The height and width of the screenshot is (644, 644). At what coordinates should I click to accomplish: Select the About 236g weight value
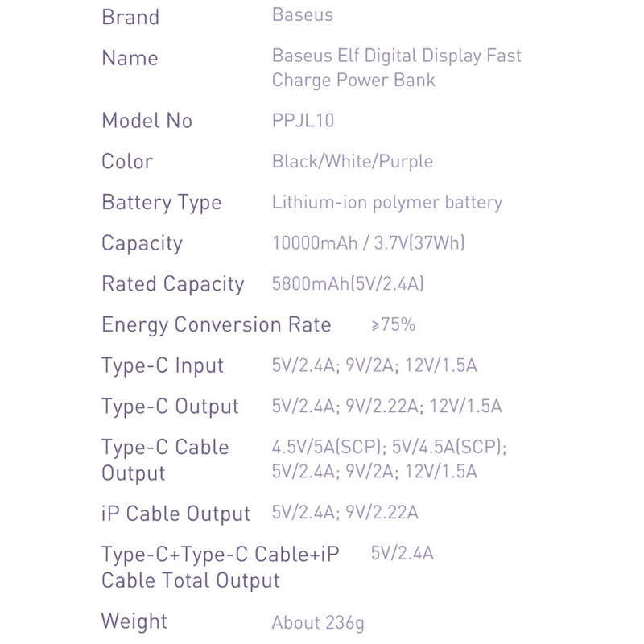pos(318,622)
